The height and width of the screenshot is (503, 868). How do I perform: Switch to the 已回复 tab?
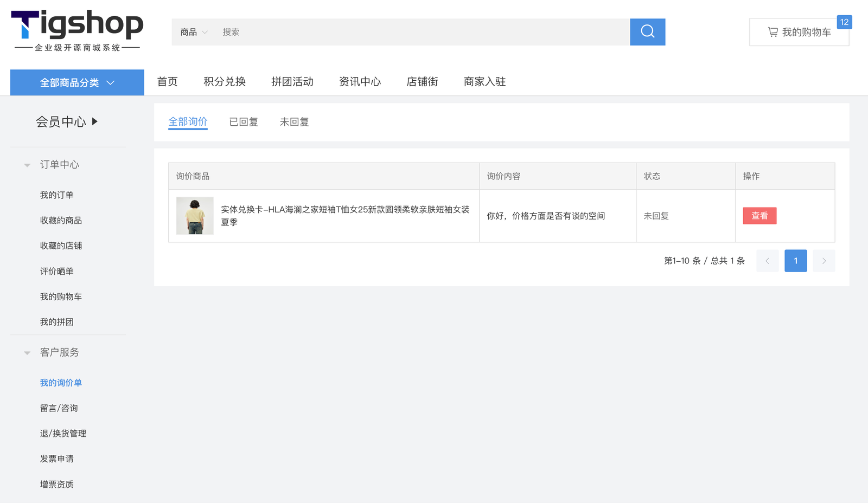[244, 122]
